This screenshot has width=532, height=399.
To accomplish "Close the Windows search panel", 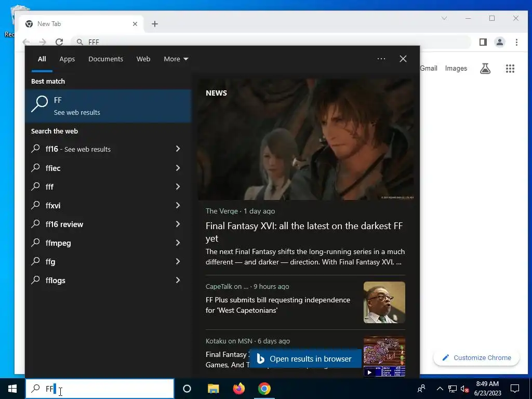I will 403,59.
